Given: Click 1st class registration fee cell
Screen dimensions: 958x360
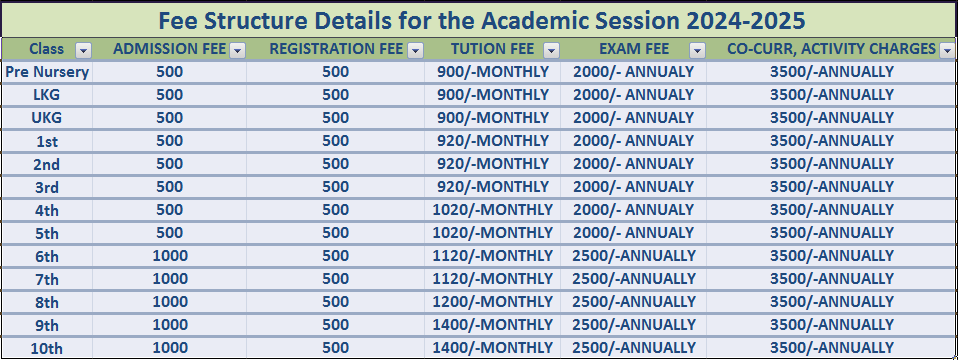Looking at the screenshot, I should (x=335, y=141).
